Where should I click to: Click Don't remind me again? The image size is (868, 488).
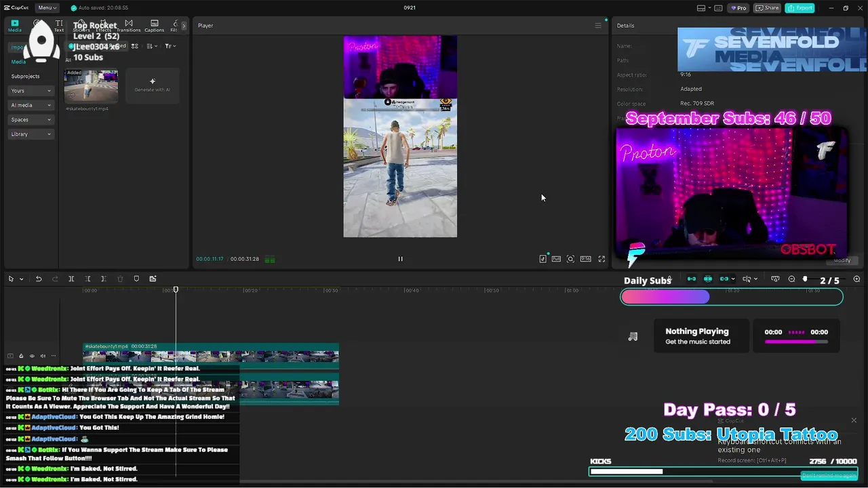pyautogui.click(x=829, y=476)
